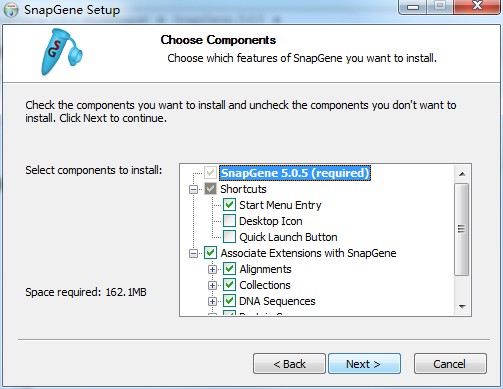Click the SnapGene Setup title bar icon
The height and width of the screenshot is (389, 503).
[x=11, y=10]
